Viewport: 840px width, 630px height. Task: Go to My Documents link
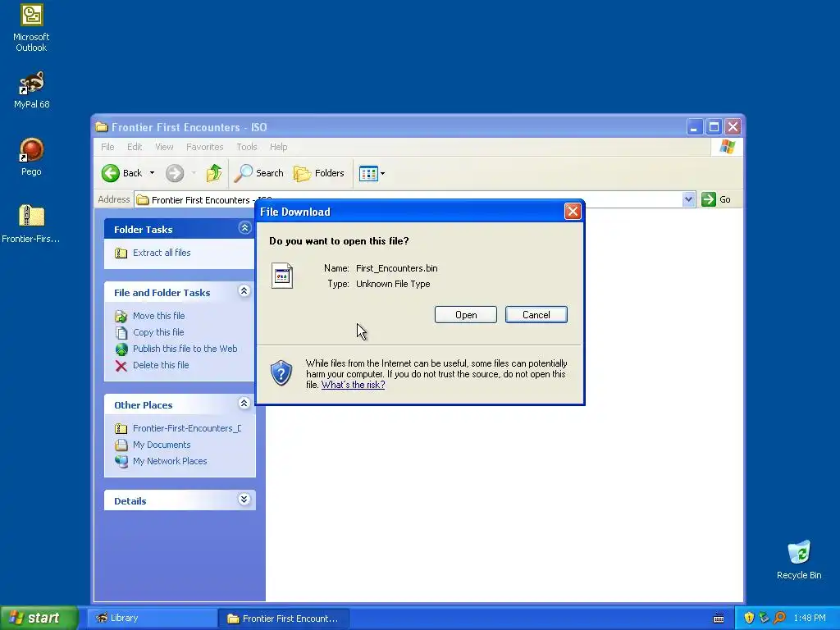click(x=162, y=445)
